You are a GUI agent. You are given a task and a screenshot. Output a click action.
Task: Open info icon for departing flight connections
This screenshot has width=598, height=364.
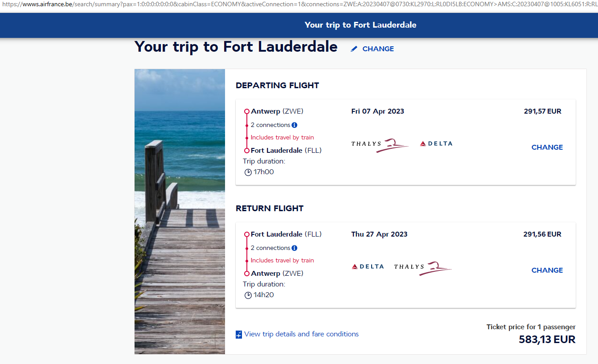click(x=294, y=125)
